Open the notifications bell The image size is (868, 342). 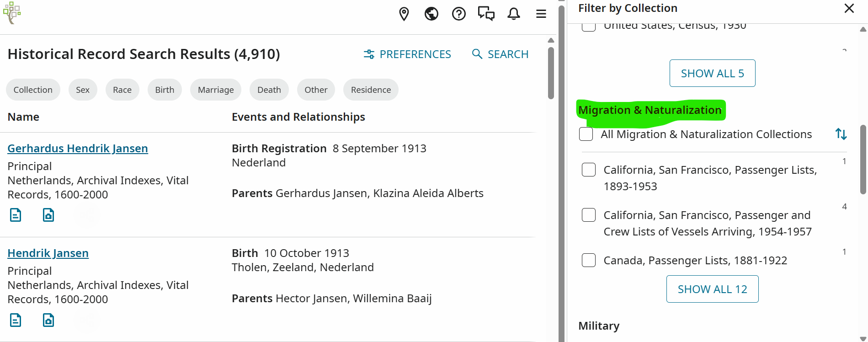pos(514,14)
